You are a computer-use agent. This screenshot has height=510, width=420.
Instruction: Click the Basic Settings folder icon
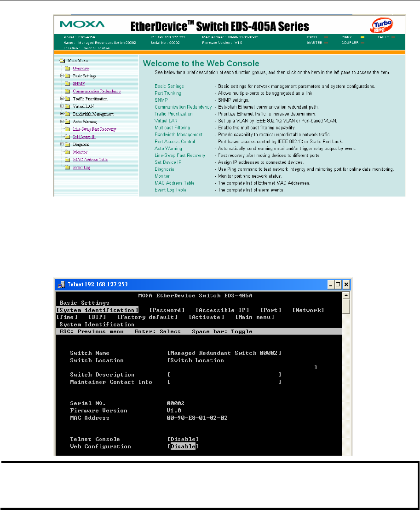tap(67, 76)
